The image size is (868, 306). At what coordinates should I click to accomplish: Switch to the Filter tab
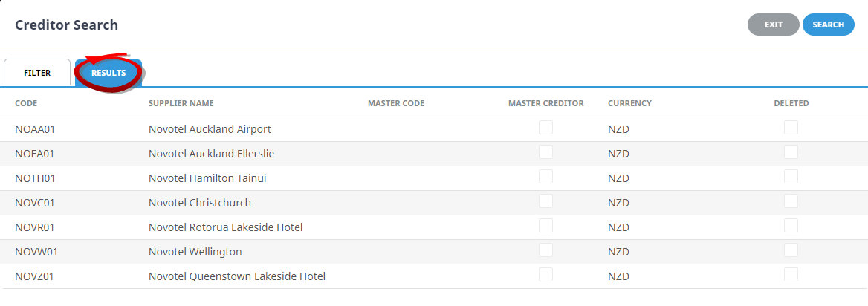[x=37, y=73]
